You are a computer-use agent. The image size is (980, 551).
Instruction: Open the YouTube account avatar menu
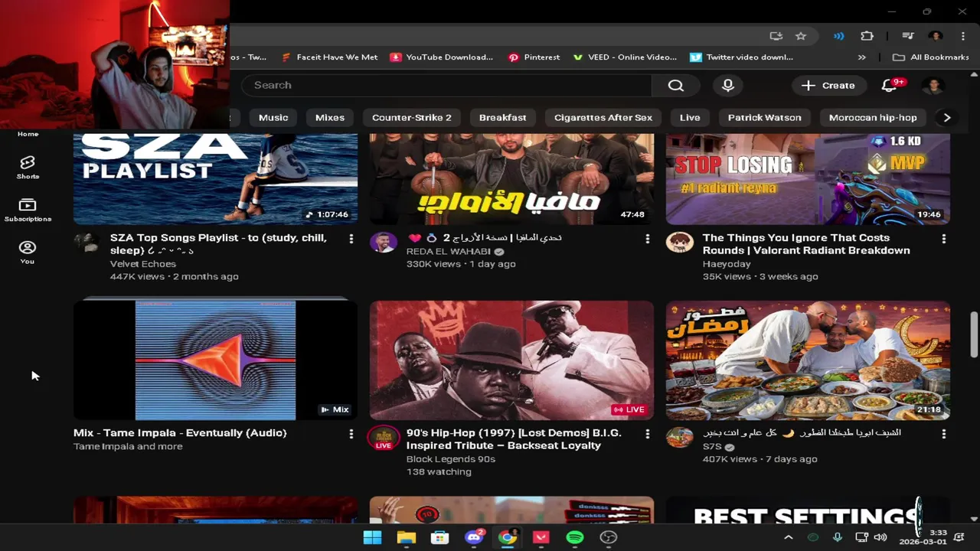click(933, 85)
